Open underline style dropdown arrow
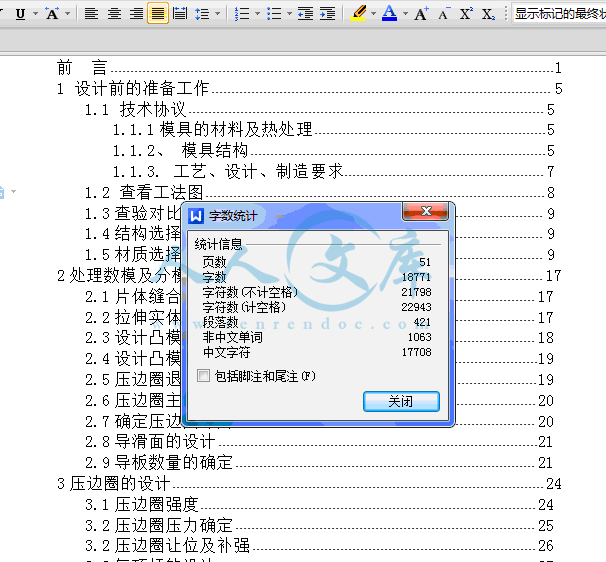Viewport: 606px width, 562px height. pyautogui.click(x=36, y=14)
